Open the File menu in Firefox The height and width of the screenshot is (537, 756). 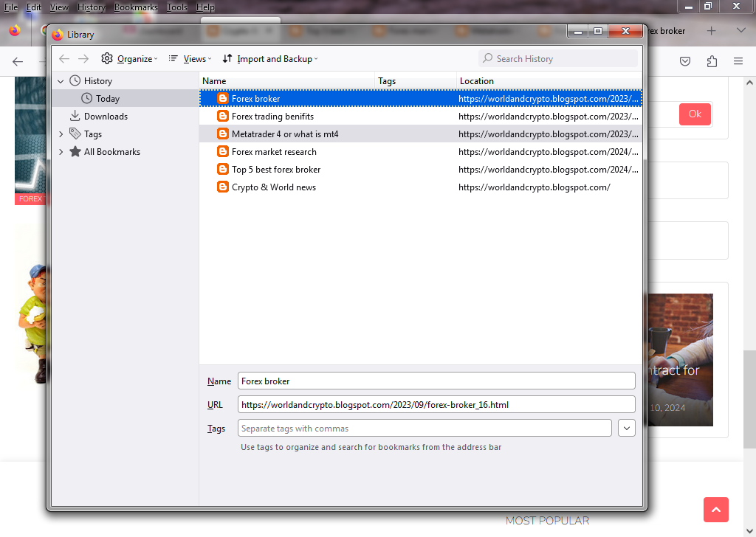(x=11, y=7)
